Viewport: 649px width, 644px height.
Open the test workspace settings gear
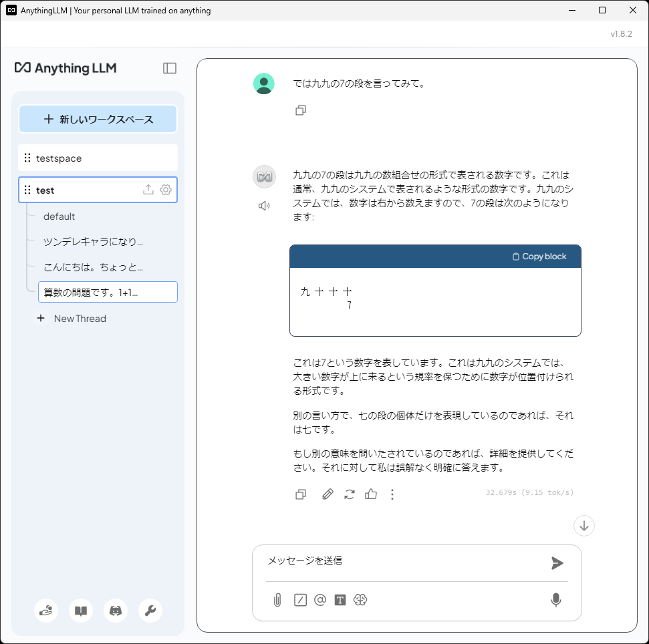pyautogui.click(x=165, y=190)
